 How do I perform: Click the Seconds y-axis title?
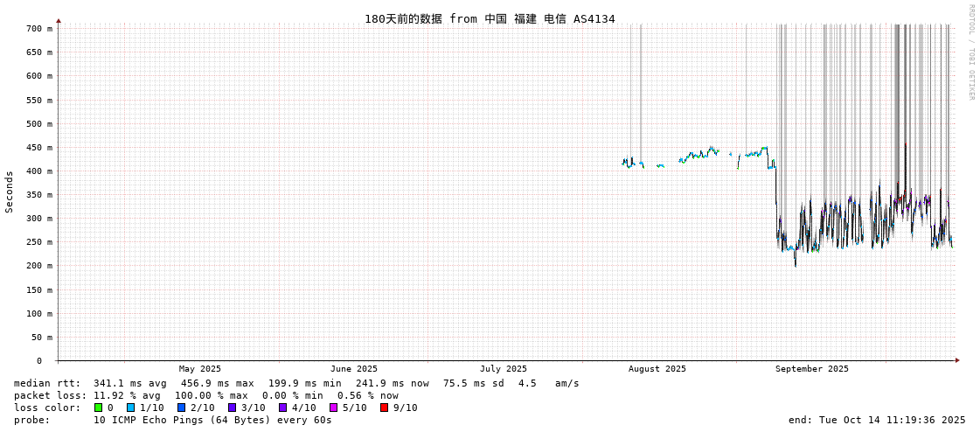click(x=10, y=192)
